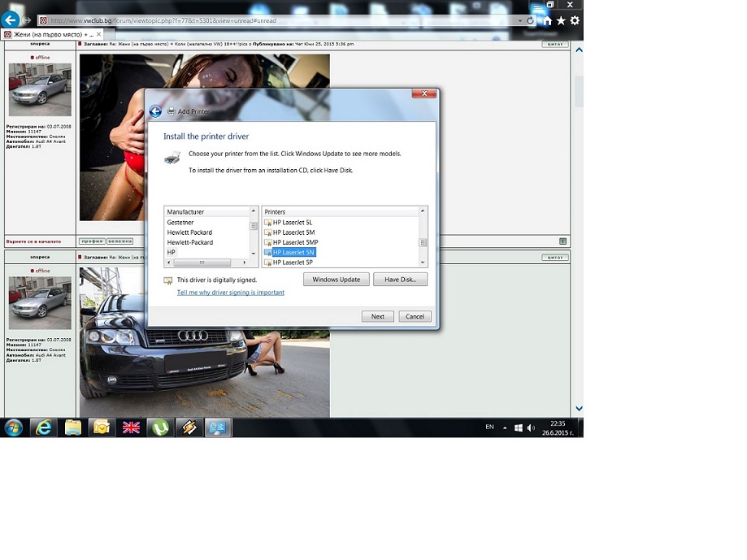The image size is (747, 560).
Task: Click the EN language indicator in taskbar
Action: coord(489,427)
